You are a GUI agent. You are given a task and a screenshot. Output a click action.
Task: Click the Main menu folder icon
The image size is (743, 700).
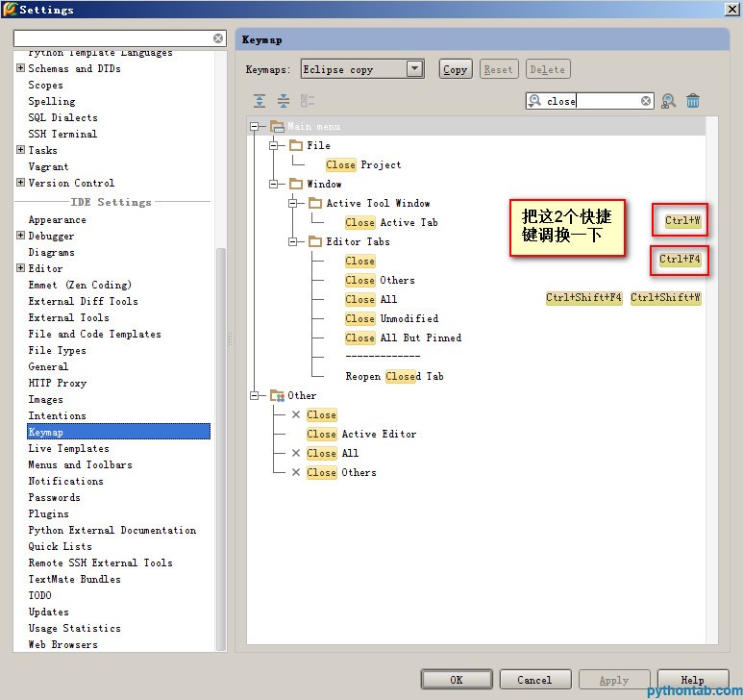click(x=277, y=127)
